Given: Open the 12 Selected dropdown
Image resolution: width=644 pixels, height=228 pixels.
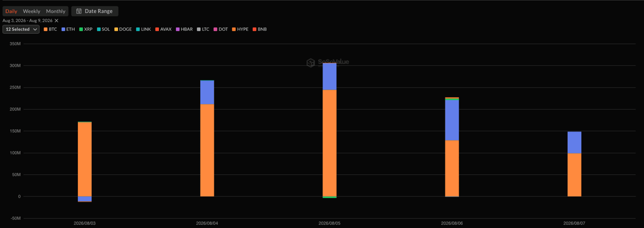Looking at the screenshot, I should pos(21,30).
